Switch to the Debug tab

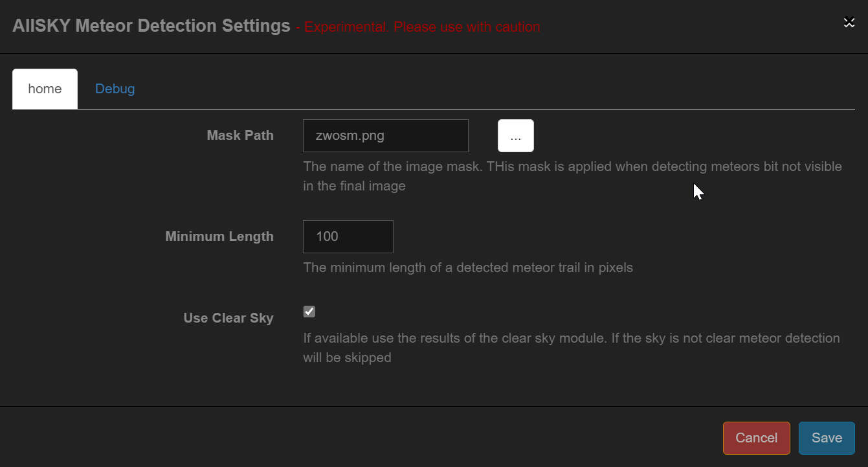click(115, 89)
